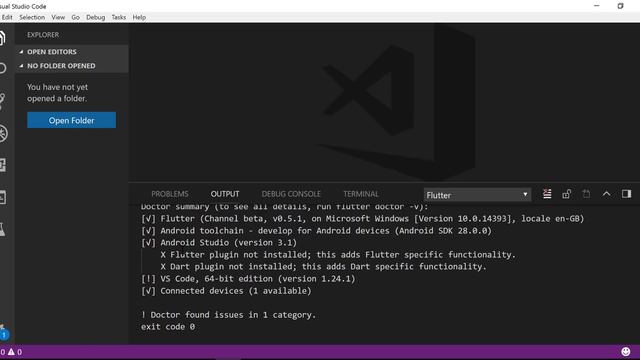Click the 'Doctor summary' output line
Screen dimensions: 640x360
(x=284, y=207)
